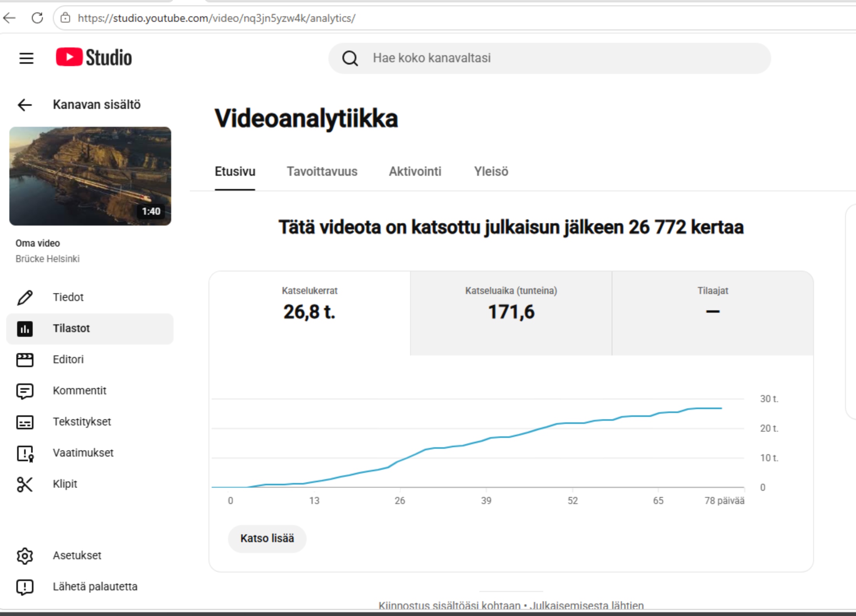Select the Tilaajat metric card

(713, 313)
